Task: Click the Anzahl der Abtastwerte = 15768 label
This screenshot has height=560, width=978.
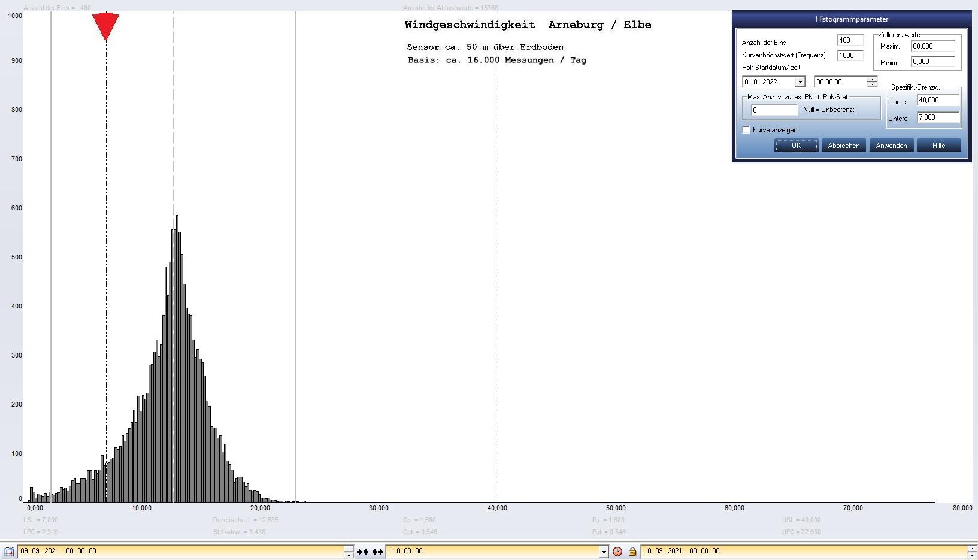Action: (x=450, y=8)
